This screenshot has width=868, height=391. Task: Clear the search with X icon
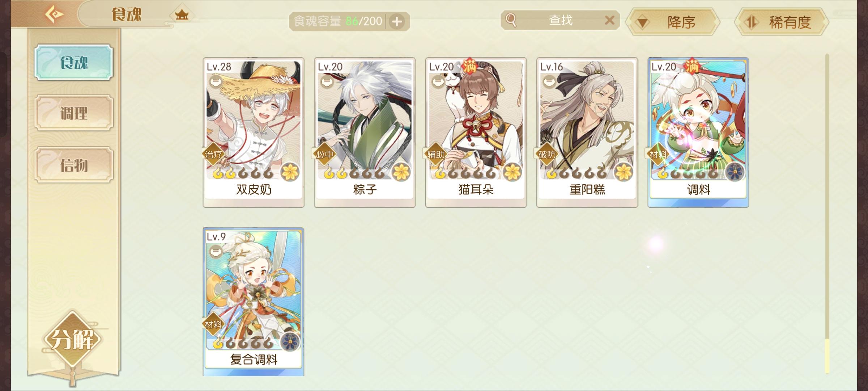(610, 20)
